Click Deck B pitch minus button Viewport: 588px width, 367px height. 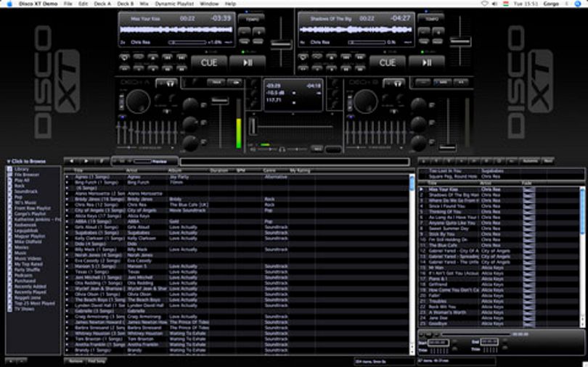424,31
